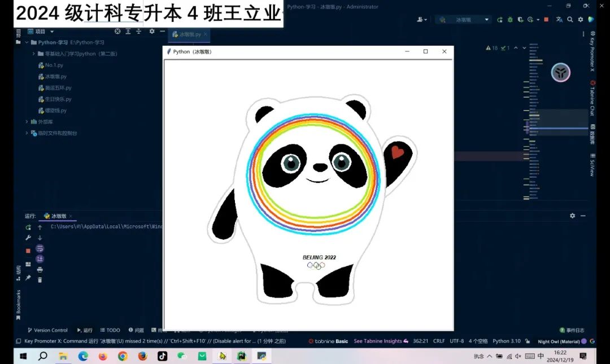Open the translate icon in top toolbar
The image size is (610, 364).
tap(559, 20)
